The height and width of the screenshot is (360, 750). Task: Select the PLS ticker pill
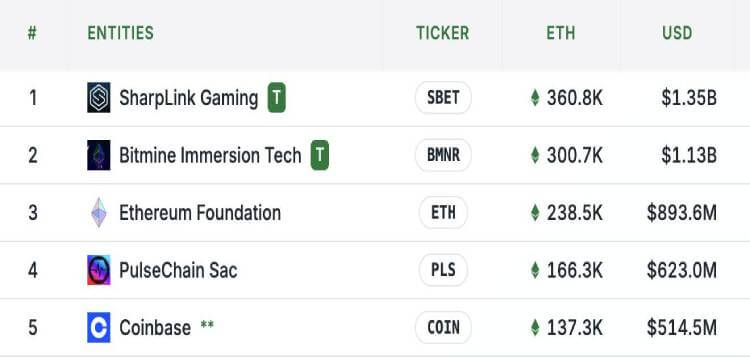click(x=443, y=270)
